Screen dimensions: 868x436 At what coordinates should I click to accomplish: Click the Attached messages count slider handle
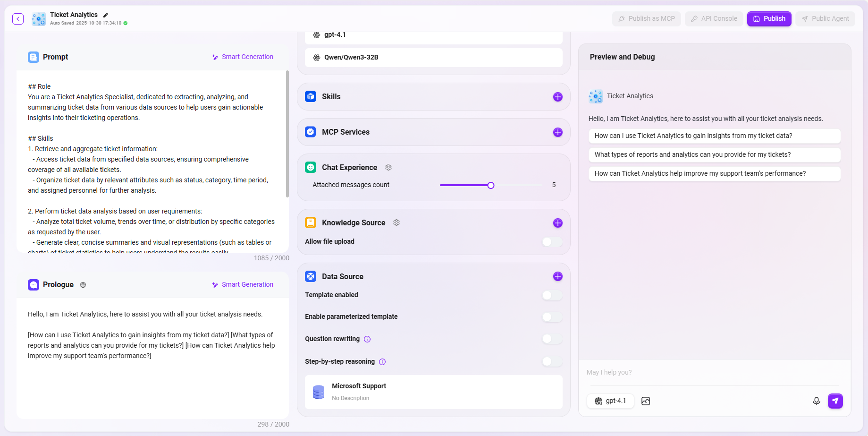click(x=491, y=185)
